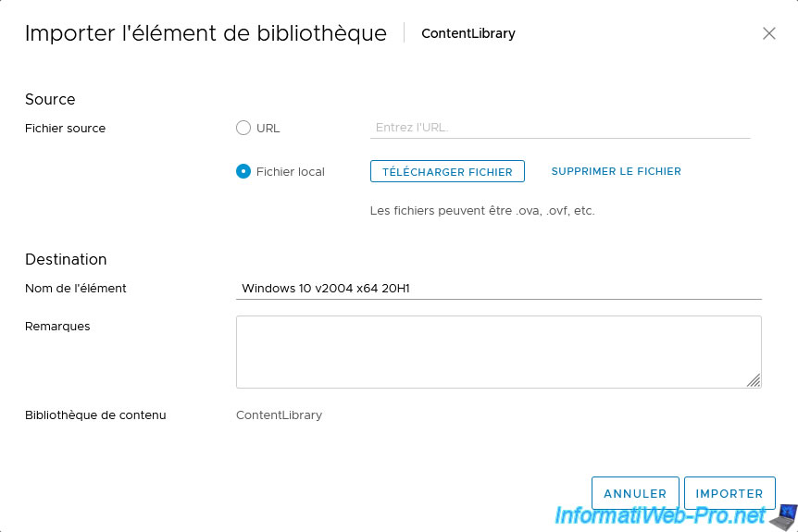The image size is (798, 532).
Task: Click the InformatiWeb-Pro.net watermark text
Action: pos(660,515)
